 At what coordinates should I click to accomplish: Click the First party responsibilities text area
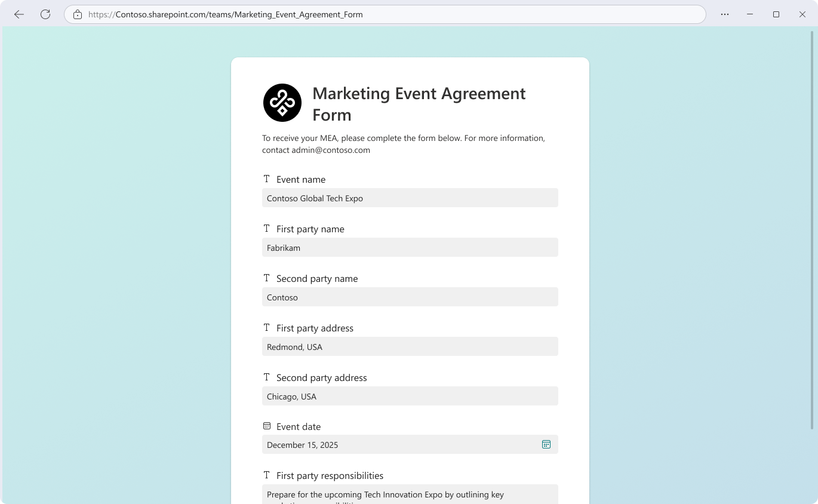(410, 494)
